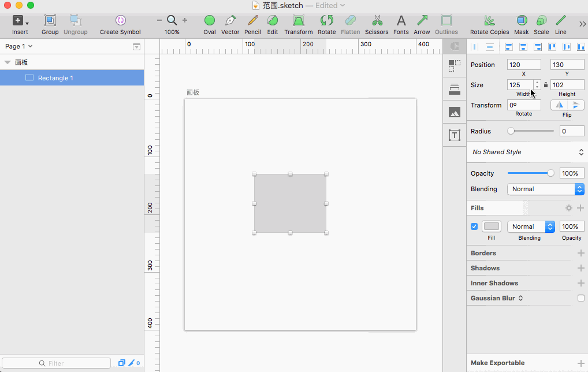The image size is (588, 372).
Task: Toggle the pages list panel
Action: coord(136,46)
